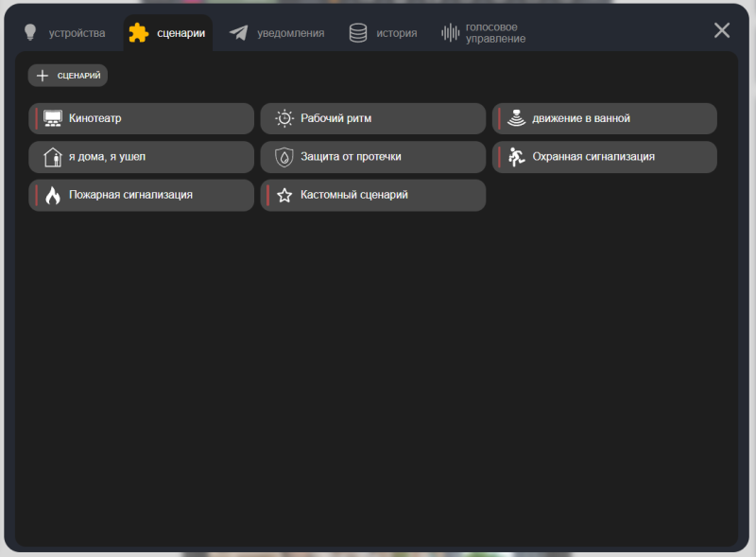Open the история tab
Image resolution: width=756 pixels, height=557 pixels.
point(384,33)
